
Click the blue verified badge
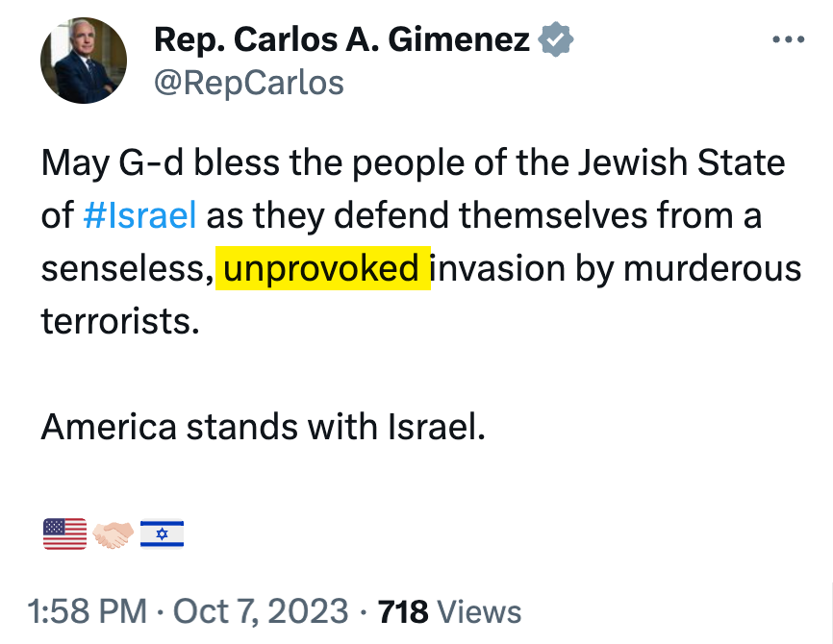[556, 40]
